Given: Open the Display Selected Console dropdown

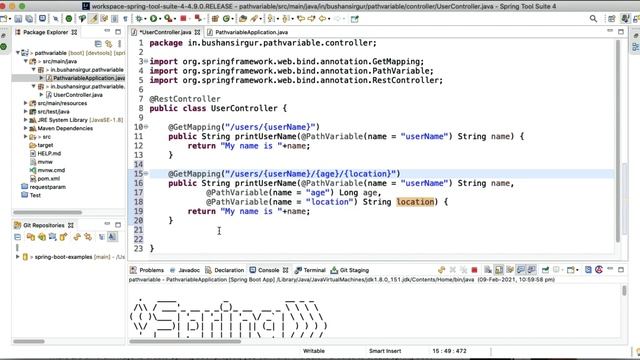Looking at the screenshot, I should [561, 270].
